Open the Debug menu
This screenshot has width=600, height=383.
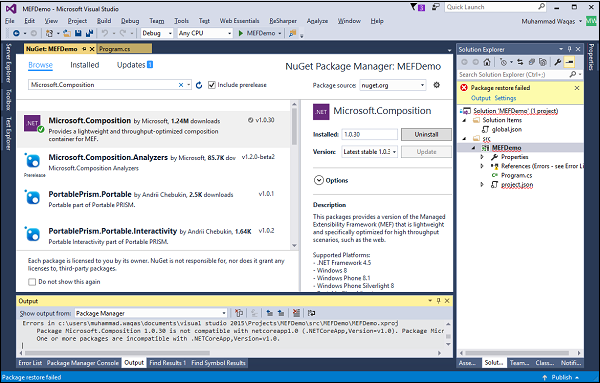click(130, 21)
